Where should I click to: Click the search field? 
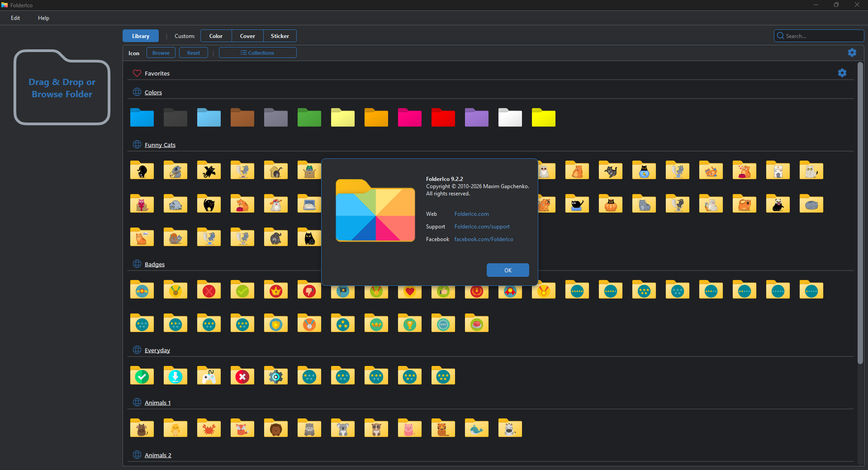[819, 36]
